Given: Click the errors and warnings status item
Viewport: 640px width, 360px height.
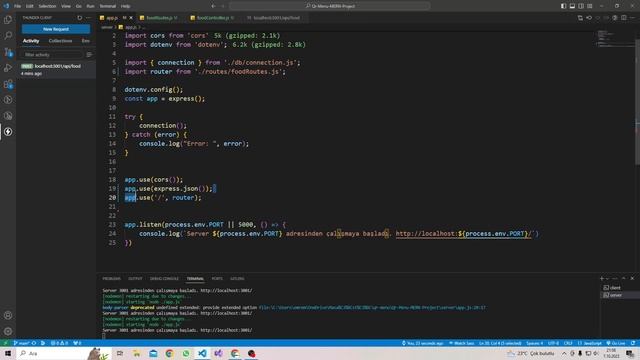Looking at the screenshot, I should pos(60,343).
